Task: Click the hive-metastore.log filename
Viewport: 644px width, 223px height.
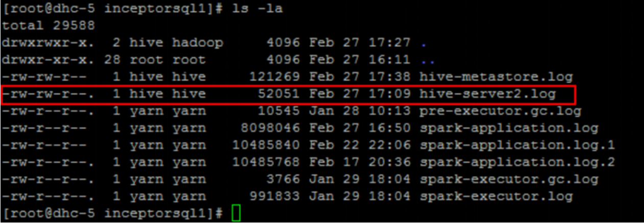Action: click(496, 77)
